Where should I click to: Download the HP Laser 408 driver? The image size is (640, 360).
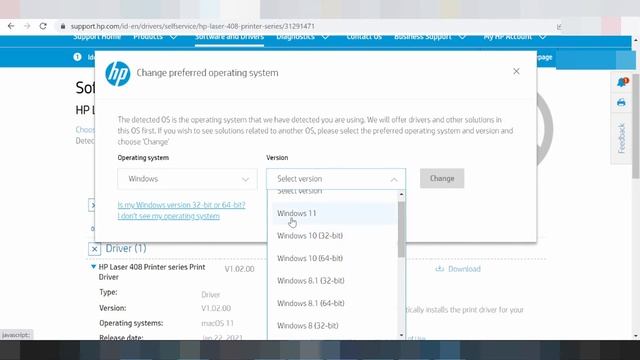[458, 269]
